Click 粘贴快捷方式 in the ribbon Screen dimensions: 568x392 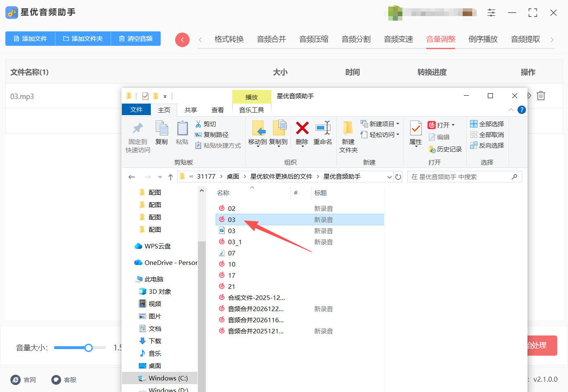point(218,145)
